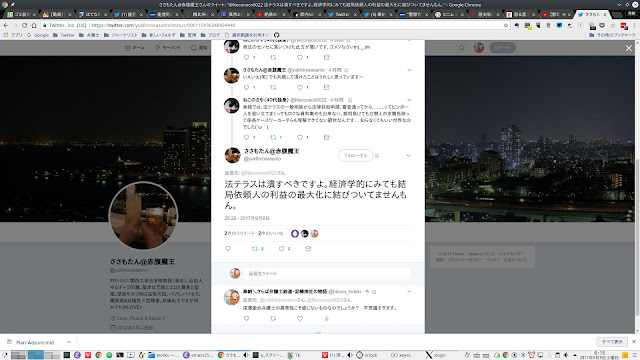Click the すべて表示 show all downloads button
The image size is (640, 360).
tap(612, 342)
